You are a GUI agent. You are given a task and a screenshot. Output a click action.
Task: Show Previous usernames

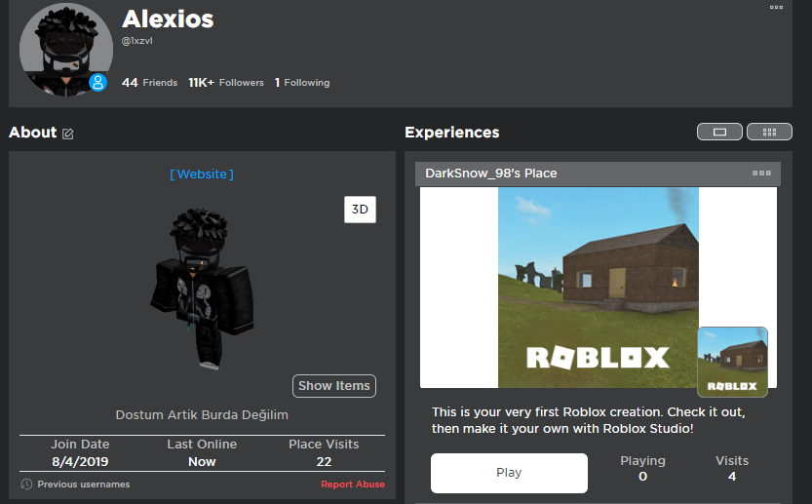pyautogui.click(x=84, y=485)
